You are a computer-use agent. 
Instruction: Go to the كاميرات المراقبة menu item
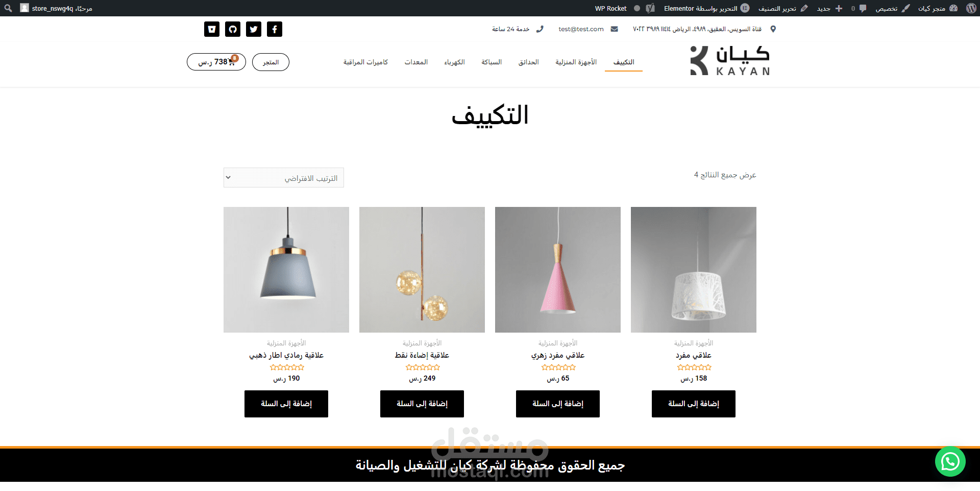coord(365,62)
